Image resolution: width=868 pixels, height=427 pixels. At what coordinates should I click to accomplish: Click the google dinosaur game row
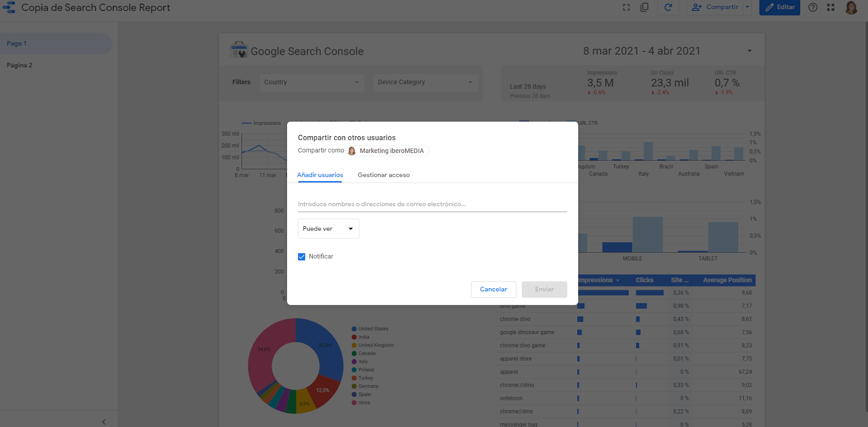(x=627, y=332)
